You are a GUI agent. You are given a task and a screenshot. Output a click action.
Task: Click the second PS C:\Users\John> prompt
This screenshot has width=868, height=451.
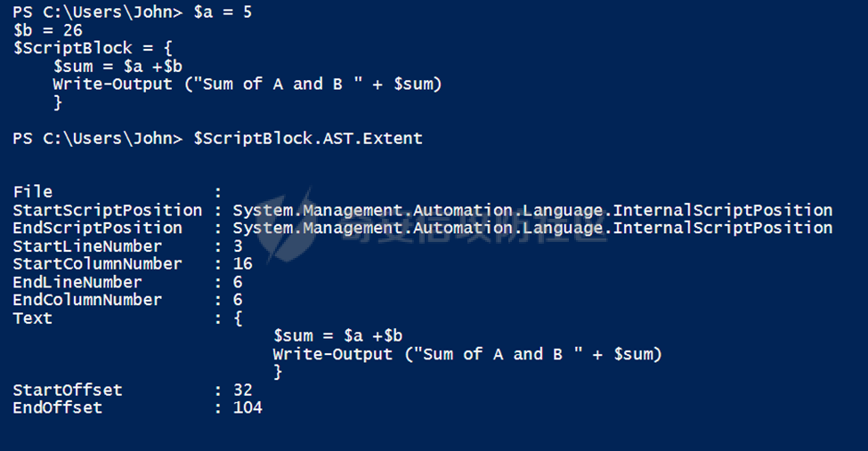tap(97, 139)
